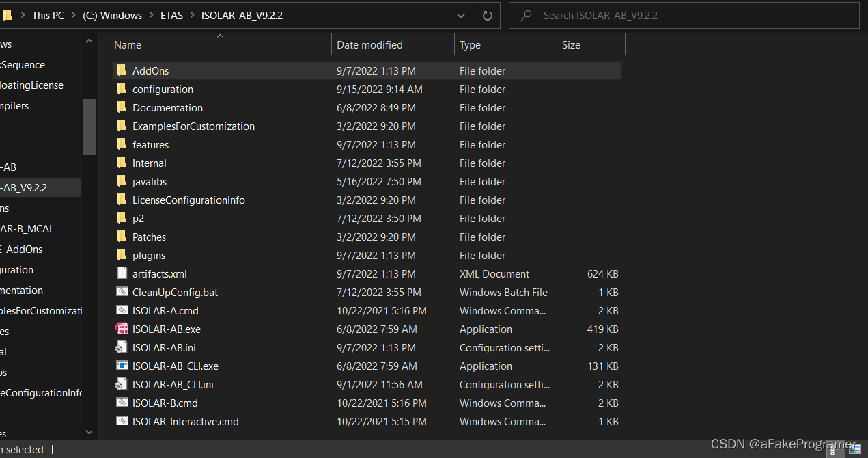Refresh the current folder view
The height and width of the screenshot is (458, 868).
[x=488, y=15]
